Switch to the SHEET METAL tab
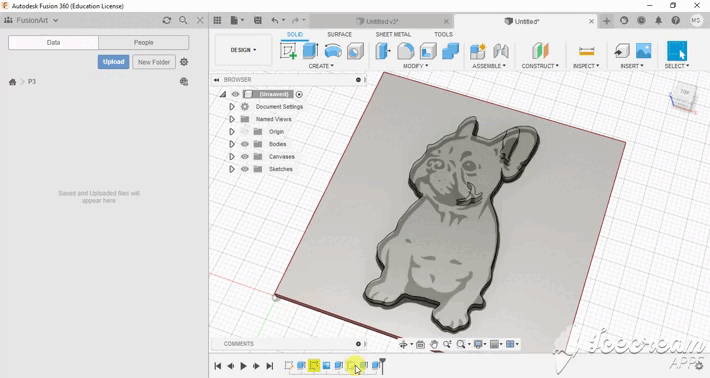The height and width of the screenshot is (378, 710). pos(393,34)
